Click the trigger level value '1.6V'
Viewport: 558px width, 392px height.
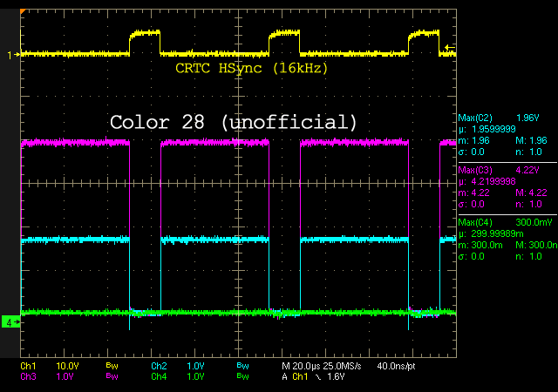[x=336, y=376]
